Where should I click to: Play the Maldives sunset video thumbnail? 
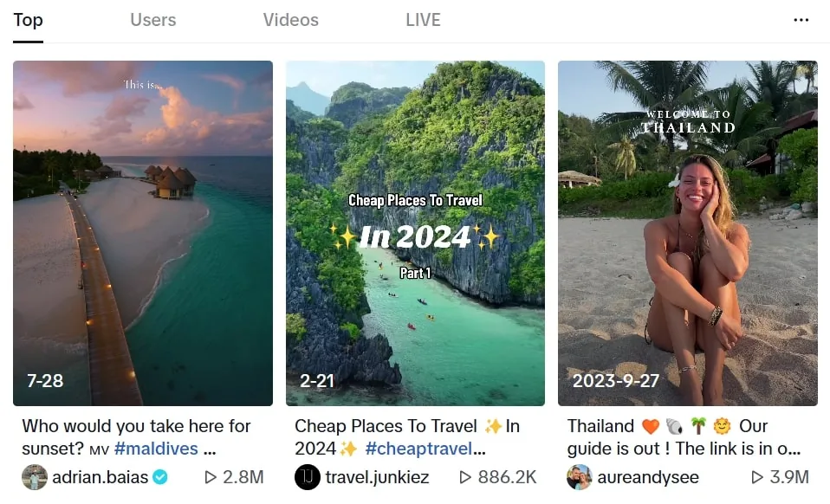[x=143, y=234]
